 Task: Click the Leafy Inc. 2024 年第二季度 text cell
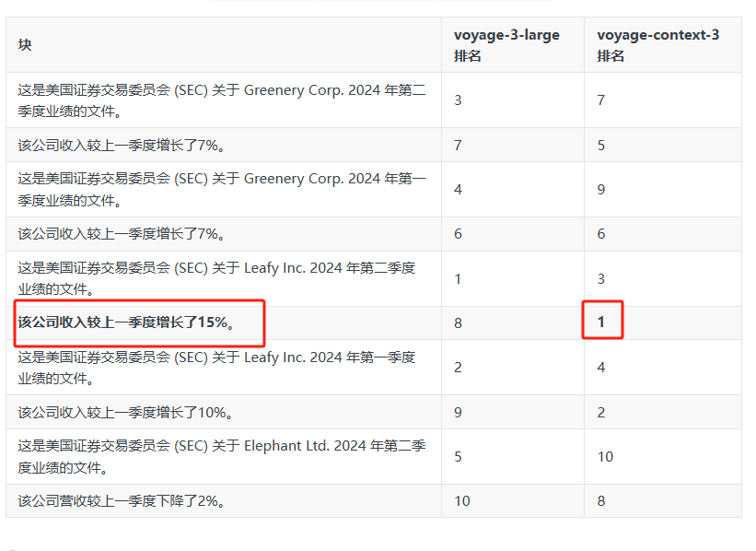216,278
